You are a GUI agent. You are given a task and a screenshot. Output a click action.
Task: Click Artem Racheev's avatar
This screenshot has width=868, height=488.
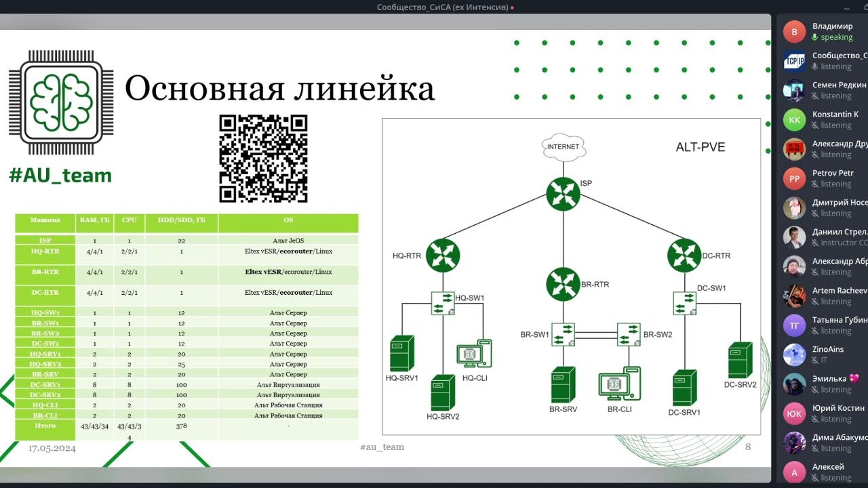[x=794, y=296]
